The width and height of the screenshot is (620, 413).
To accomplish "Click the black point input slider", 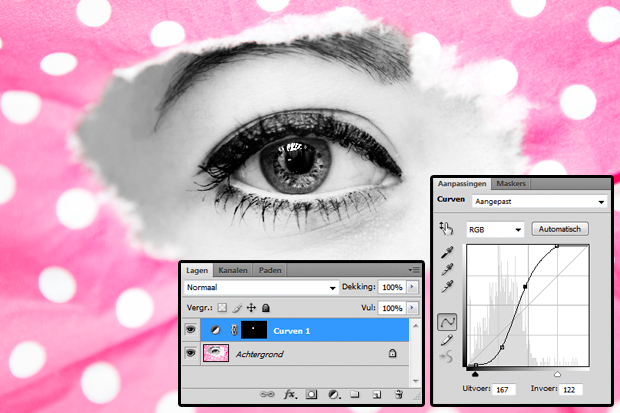I will coord(475,374).
